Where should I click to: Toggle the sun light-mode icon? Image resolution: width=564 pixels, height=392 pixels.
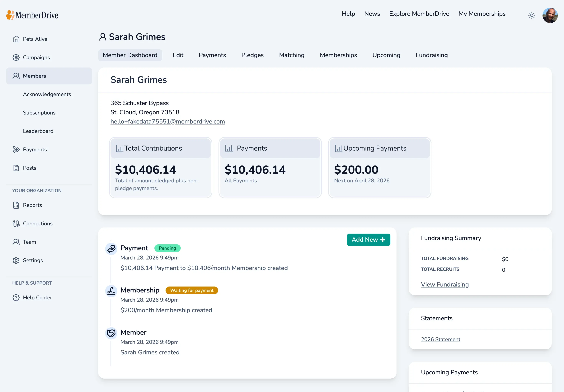(532, 16)
